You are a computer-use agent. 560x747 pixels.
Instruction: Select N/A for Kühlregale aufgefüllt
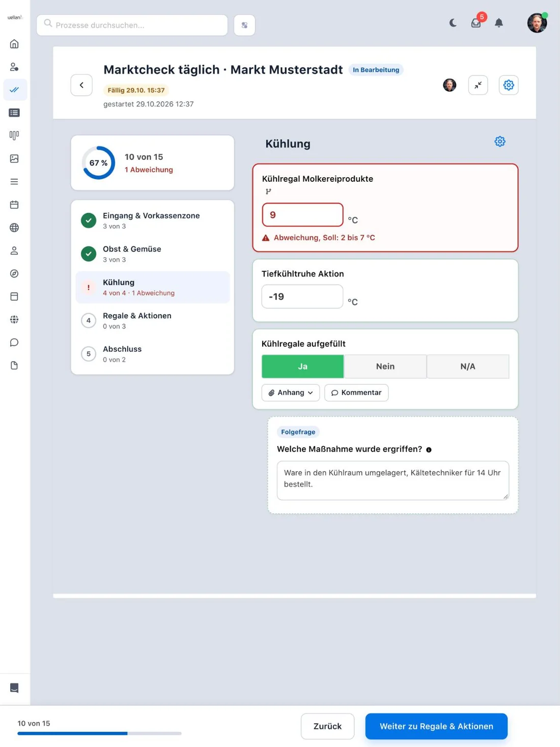(468, 366)
